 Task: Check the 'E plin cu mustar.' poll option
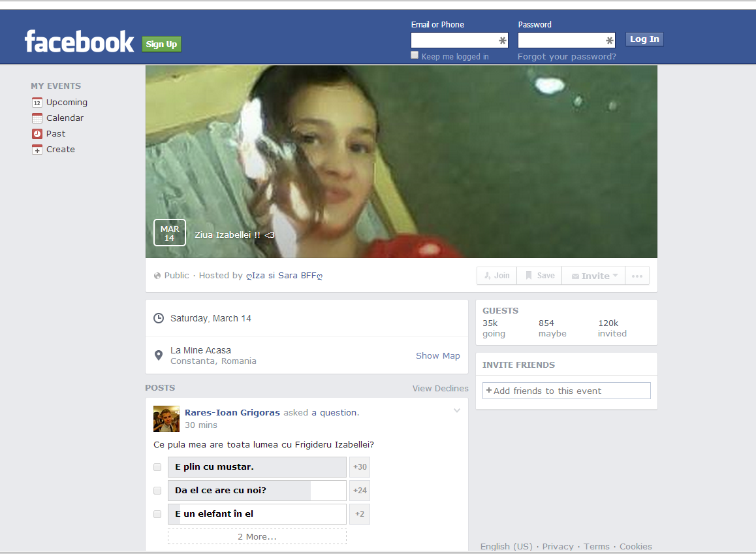click(x=157, y=467)
